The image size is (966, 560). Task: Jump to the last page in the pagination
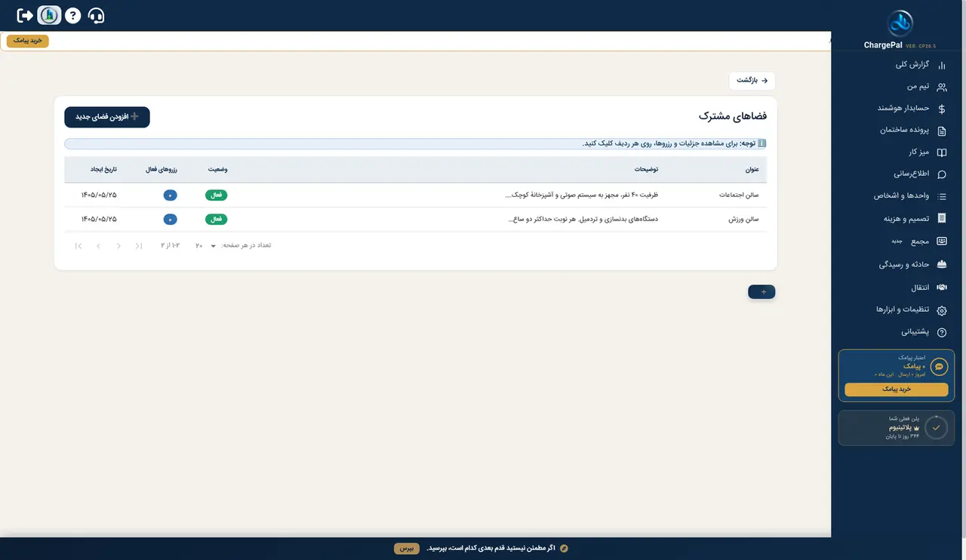tap(78, 246)
